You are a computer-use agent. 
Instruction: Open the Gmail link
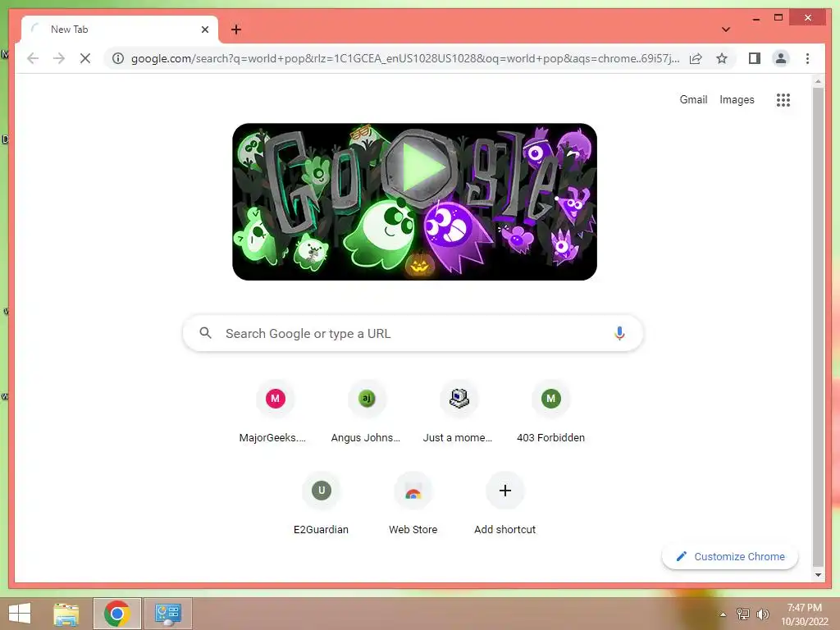(x=693, y=99)
